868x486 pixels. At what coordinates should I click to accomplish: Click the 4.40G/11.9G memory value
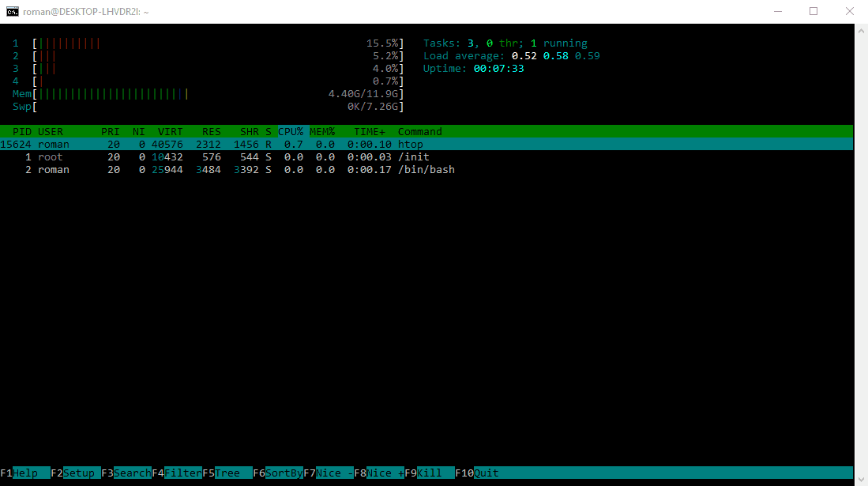[x=363, y=94]
